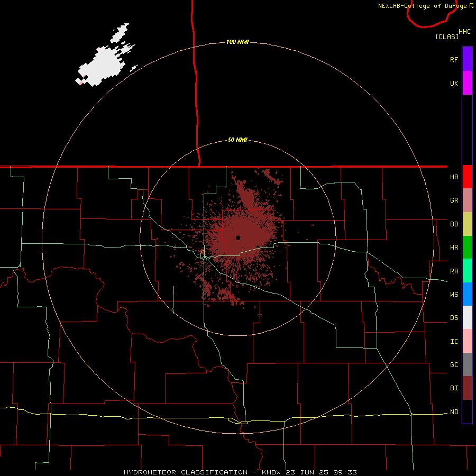This screenshot has width=476, height=476.
Task: Click the 100 NMI range ring label
Action: coord(237,42)
